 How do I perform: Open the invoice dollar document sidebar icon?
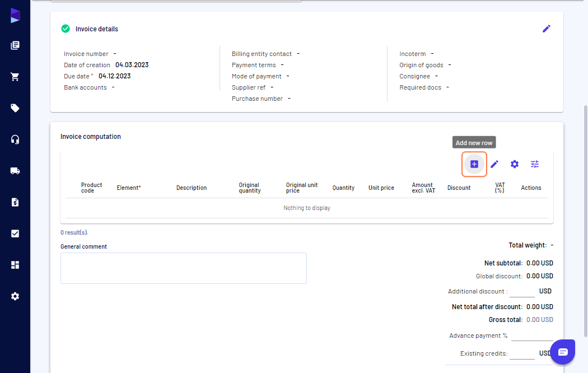[15, 202]
